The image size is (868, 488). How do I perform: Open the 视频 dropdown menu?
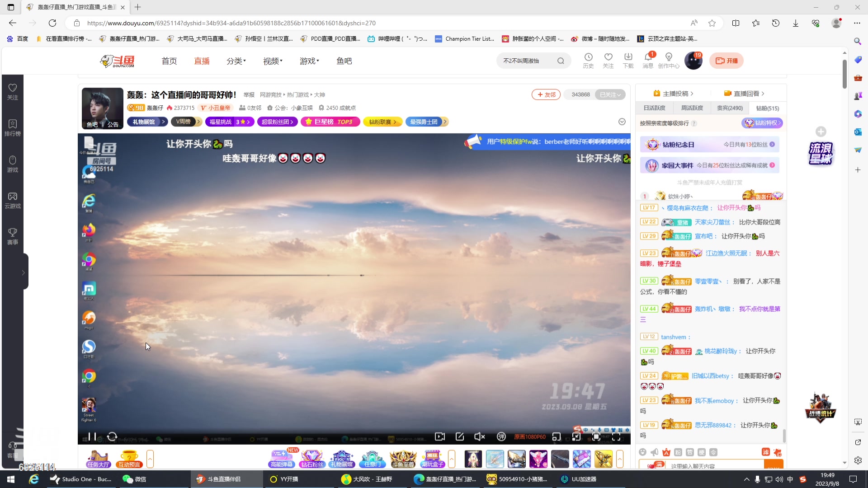pyautogui.click(x=272, y=61)
